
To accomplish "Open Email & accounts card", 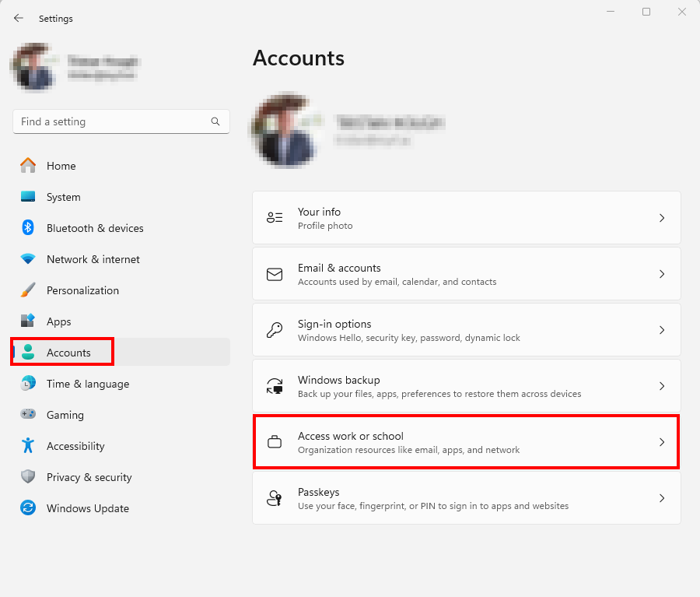I will [467, 274].
